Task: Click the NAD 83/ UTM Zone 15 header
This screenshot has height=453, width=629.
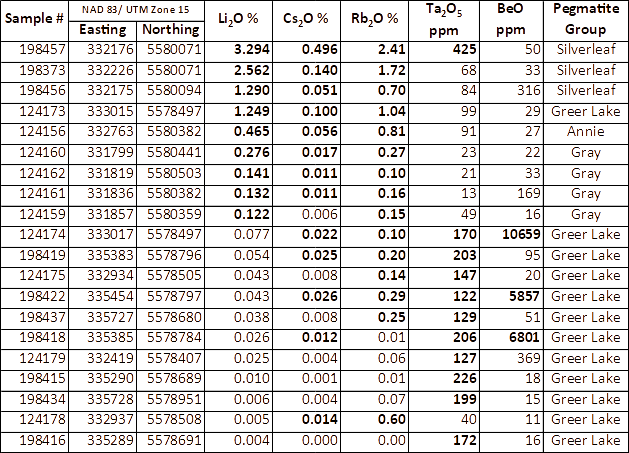Action: point(136,9)
